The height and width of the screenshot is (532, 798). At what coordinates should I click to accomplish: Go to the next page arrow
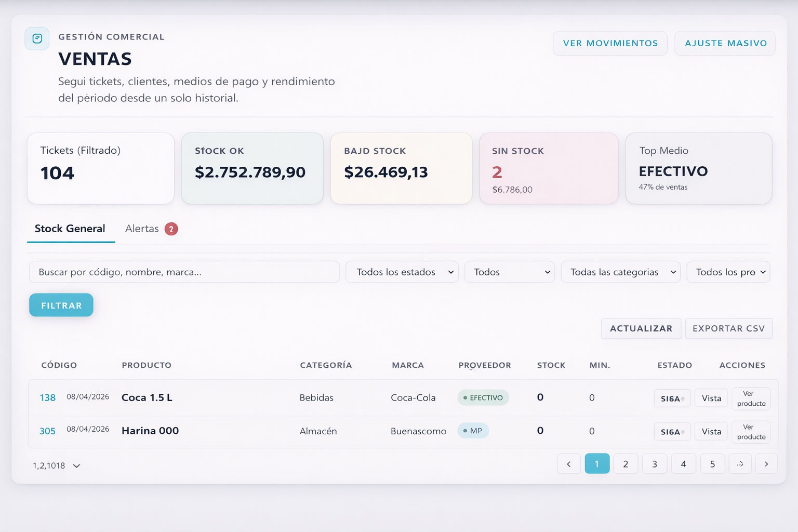(x=766, y=464)
